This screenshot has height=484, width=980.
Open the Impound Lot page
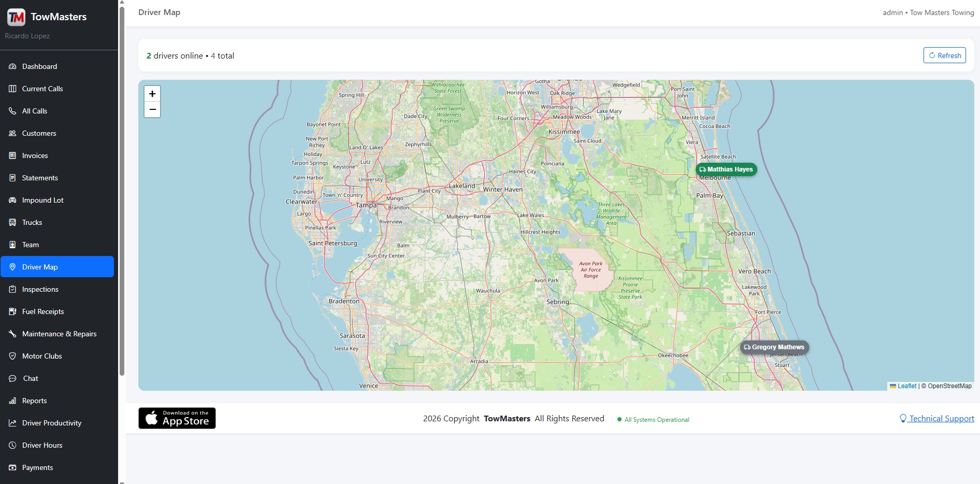pos(57,200)
